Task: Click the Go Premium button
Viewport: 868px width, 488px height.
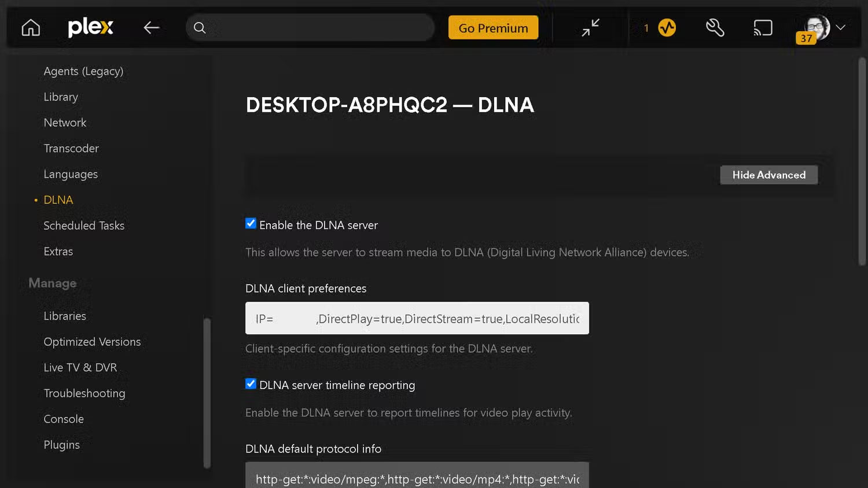Action: point(493,28)
